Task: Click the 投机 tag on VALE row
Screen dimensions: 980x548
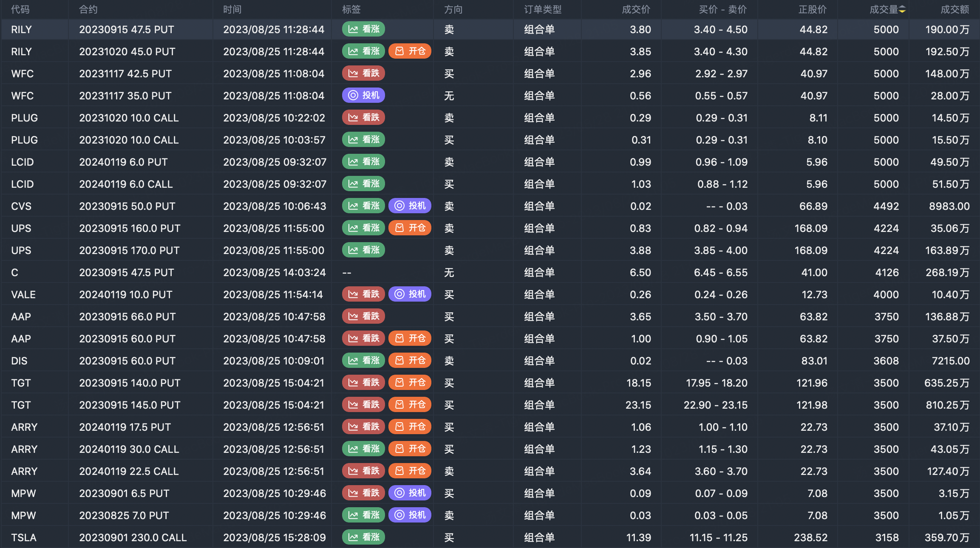Action: tap(410, 294)
